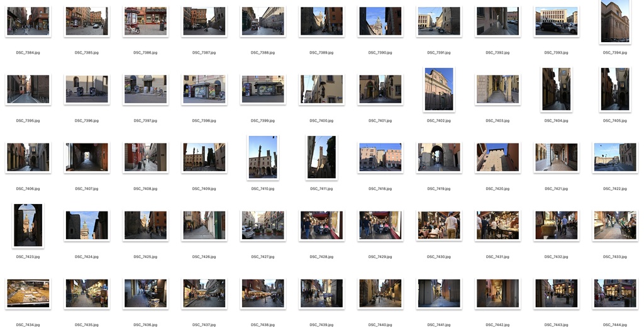Click the filename label DSC_7423.jpg
The height and width of the screenshot is (333, 644).
(x=28, y=257)
